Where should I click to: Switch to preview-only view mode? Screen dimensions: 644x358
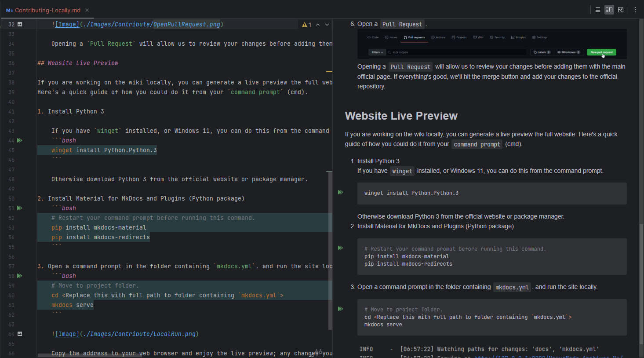tap(621, 10)
